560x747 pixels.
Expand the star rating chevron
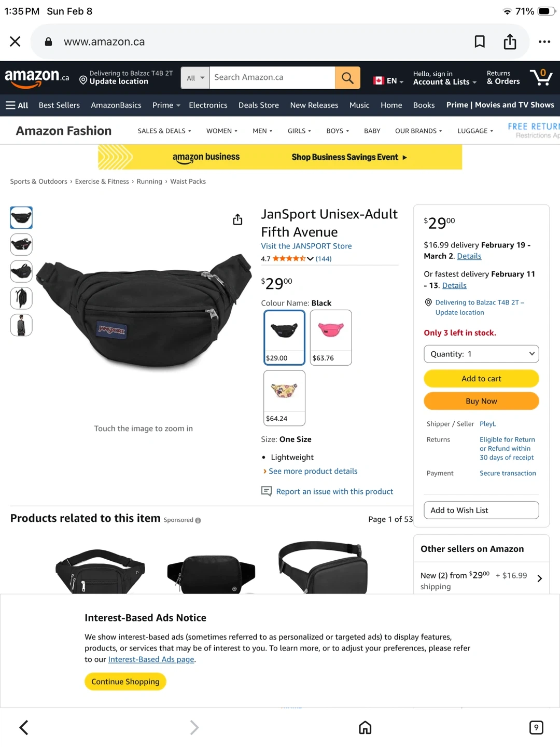310,258
